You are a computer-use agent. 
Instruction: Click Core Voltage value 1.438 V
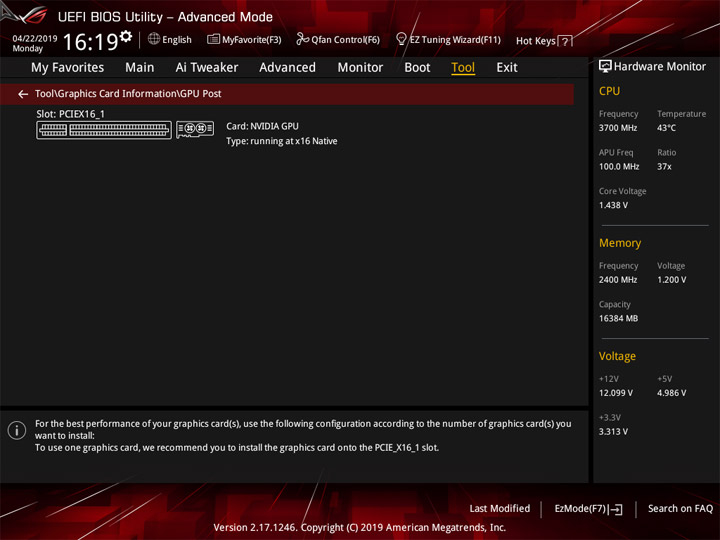coord(613,205)
